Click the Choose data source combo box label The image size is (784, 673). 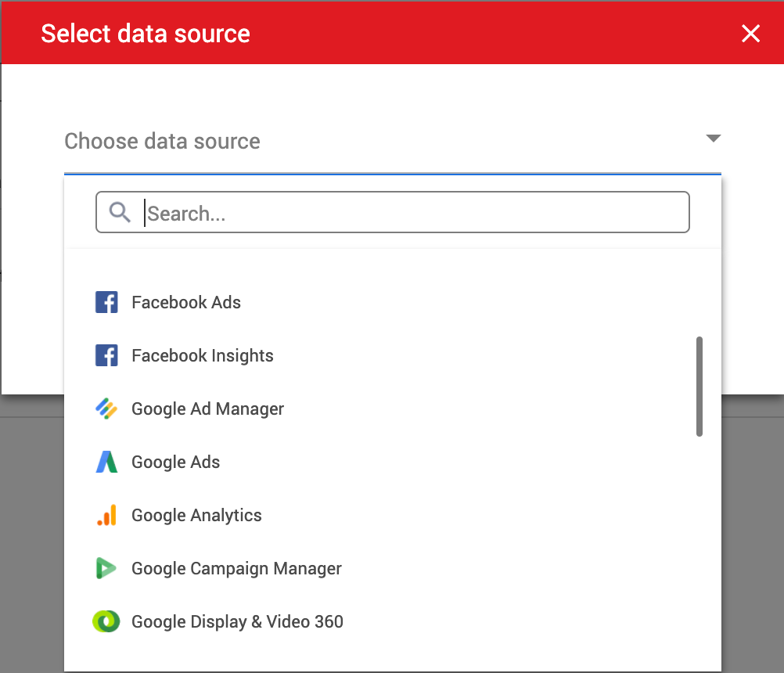point(162,141)
